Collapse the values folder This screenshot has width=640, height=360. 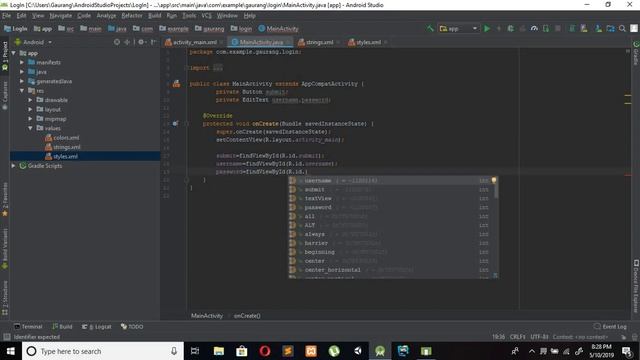pos(30,128)
